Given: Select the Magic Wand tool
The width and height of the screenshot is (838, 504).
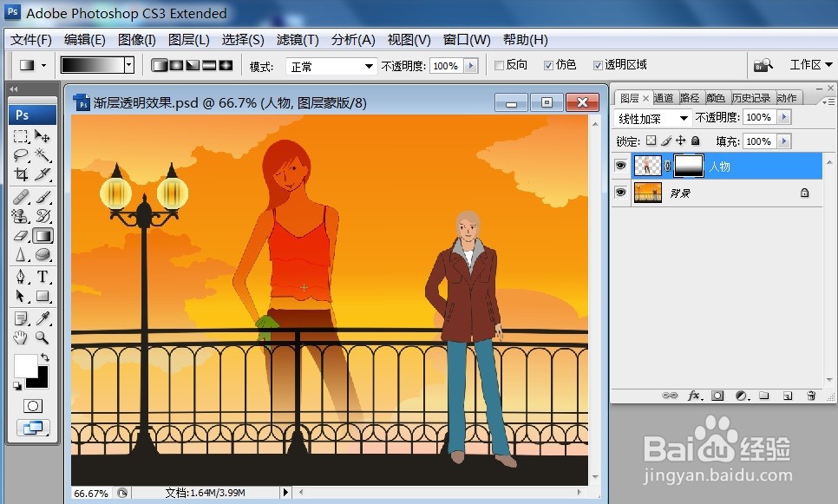Looking at the screenshot, I should coord(43,155).
